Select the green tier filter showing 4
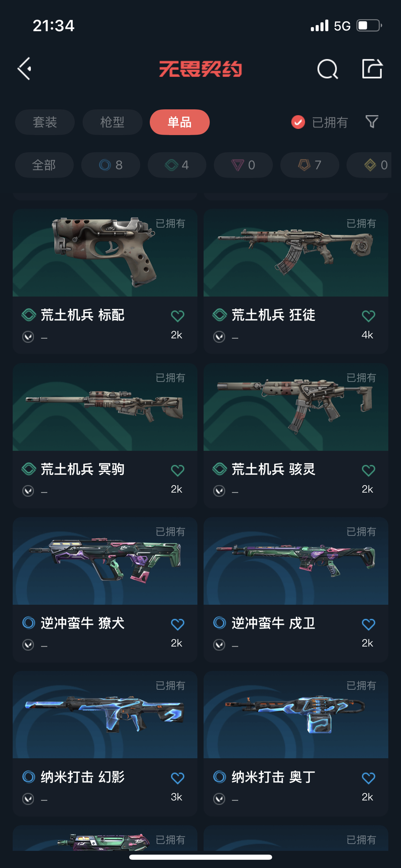The image size is (401, 868). click(x=177, y=165)
